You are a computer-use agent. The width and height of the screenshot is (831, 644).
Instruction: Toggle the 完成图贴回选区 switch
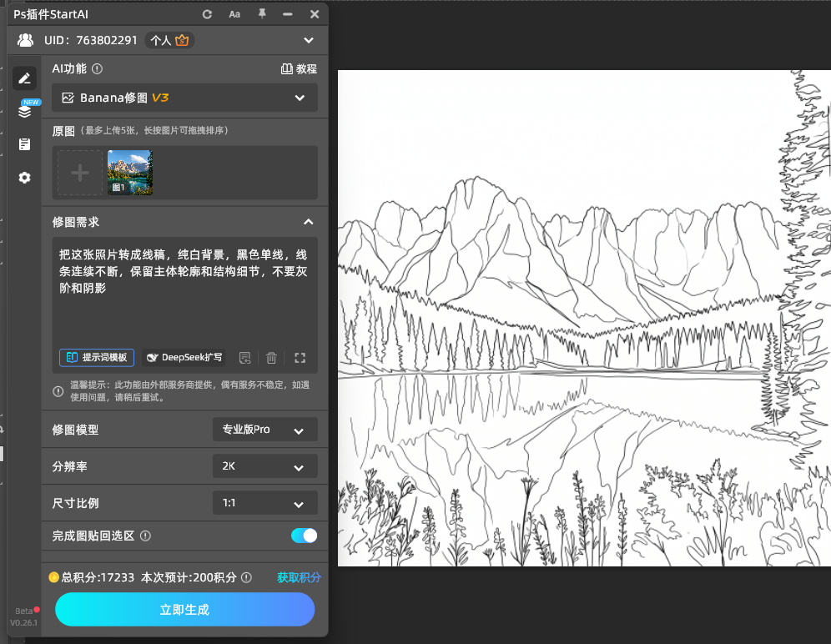[x=305, y=536]
